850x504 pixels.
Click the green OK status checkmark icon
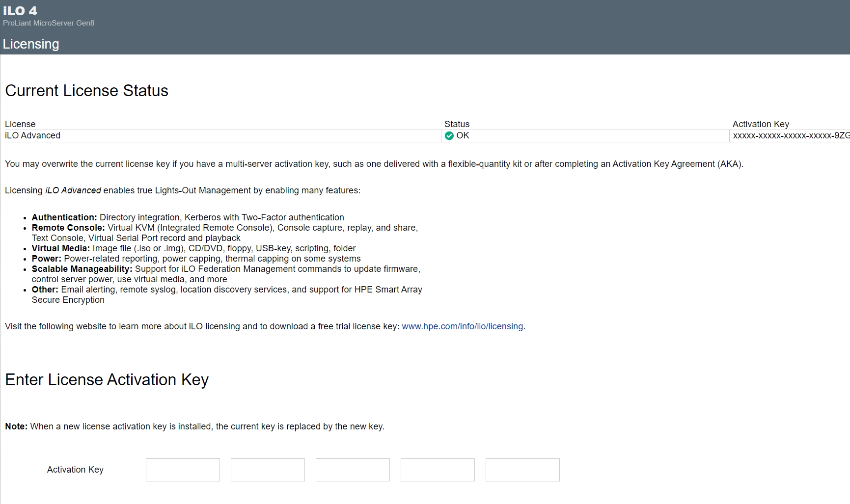(x=449, y=136)
